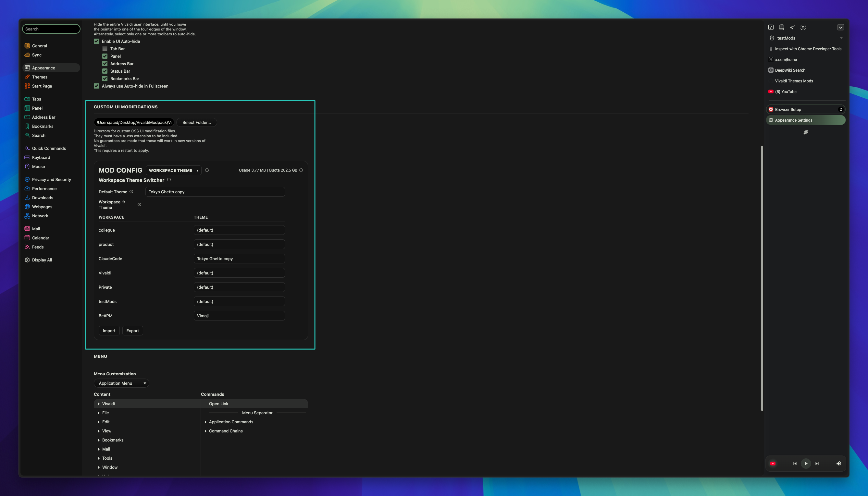Click the Import button in Mod Config
Image resolution: width=868 pixels, height=496 pixels.
click(x=109, y=331)
